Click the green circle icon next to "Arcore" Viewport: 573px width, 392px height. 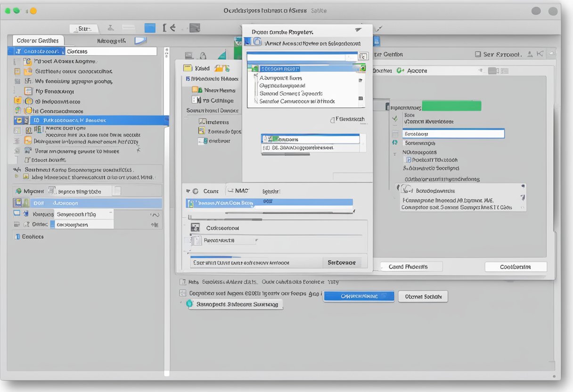[x=400, y=71]
